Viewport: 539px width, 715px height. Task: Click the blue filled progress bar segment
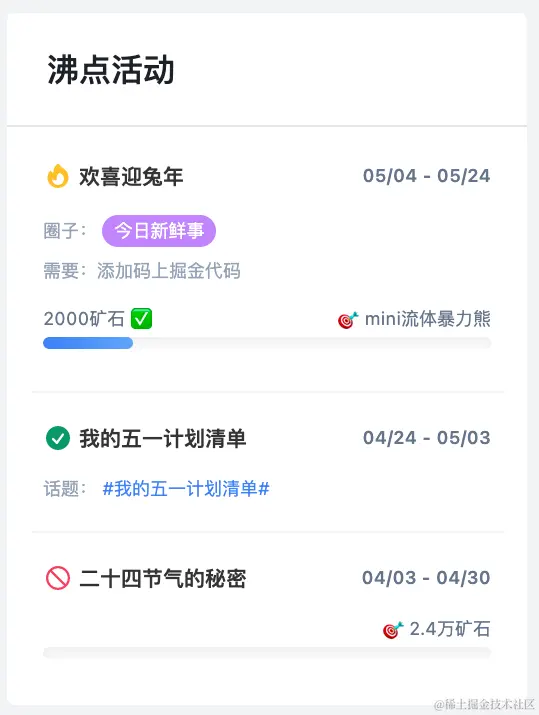[88, 343]
